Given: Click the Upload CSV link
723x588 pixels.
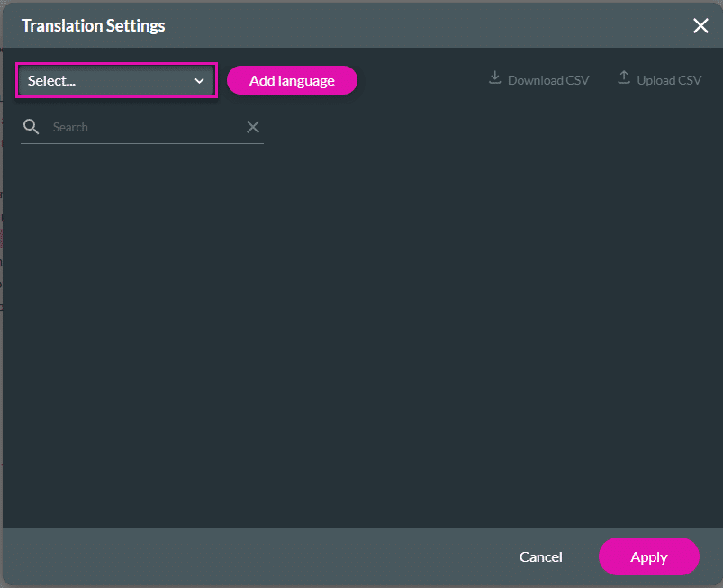Looking at the screenshot, I should (x=670, y=80).
